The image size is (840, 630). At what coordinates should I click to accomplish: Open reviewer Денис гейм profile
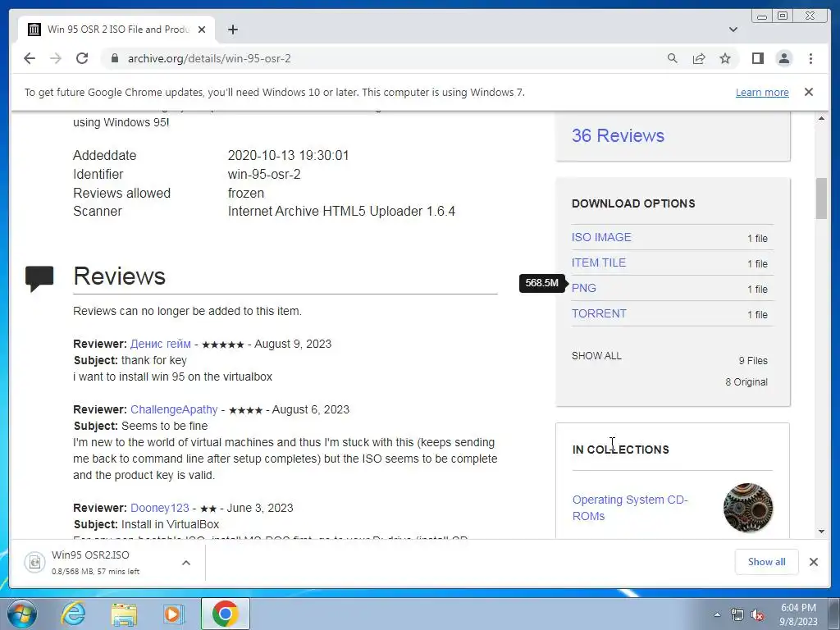(160, 344)
